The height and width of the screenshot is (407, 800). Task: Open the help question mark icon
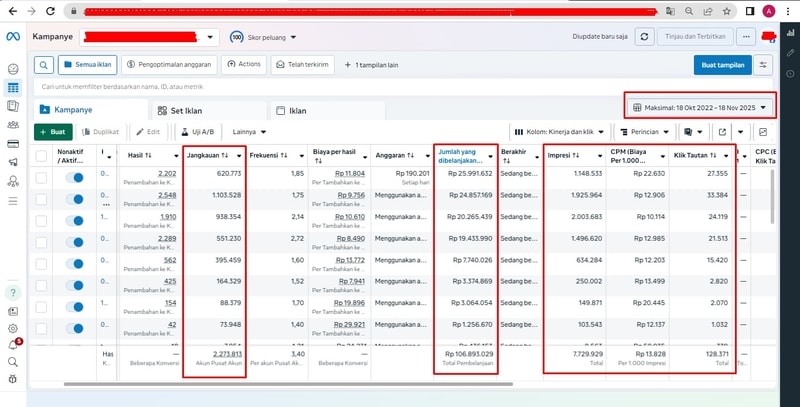[13, 293]
